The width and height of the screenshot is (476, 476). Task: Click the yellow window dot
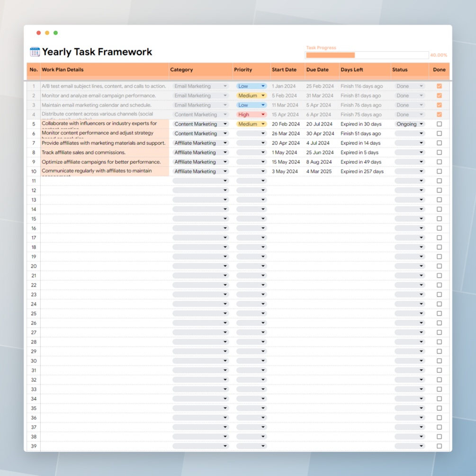tap(47, 33)
